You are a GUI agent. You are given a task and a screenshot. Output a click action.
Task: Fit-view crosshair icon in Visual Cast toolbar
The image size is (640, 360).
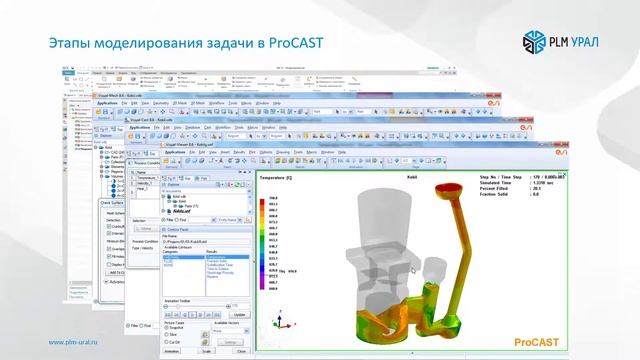(x=195, y=136)
